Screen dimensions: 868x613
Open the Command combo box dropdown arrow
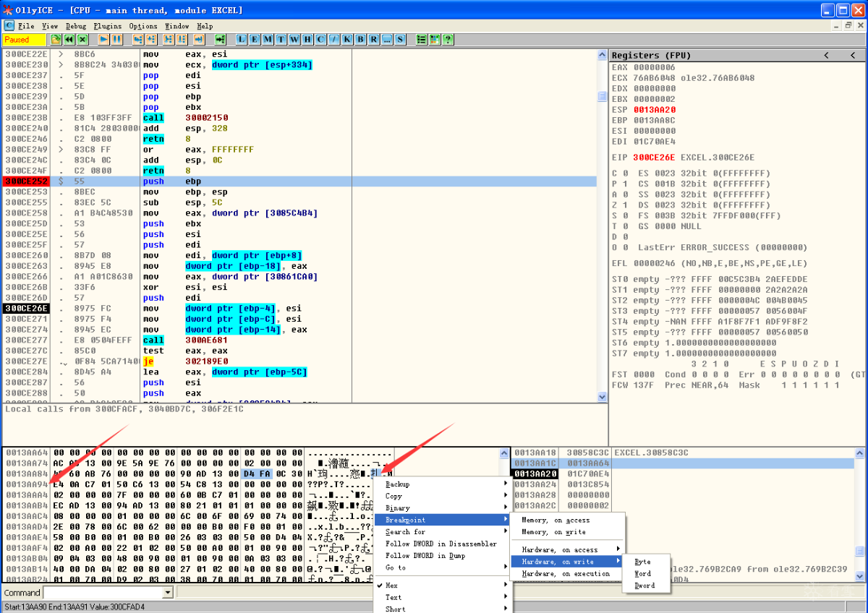coord(168,593)
